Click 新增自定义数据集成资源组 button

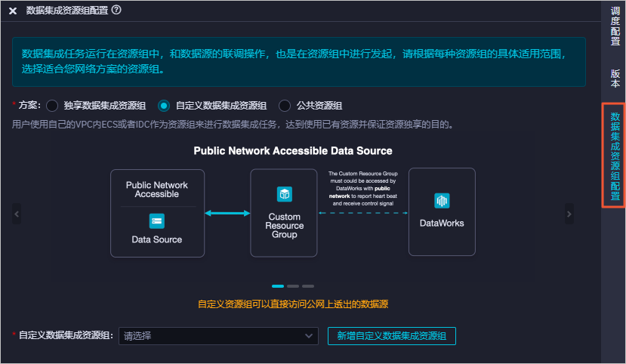click(392, 336)
